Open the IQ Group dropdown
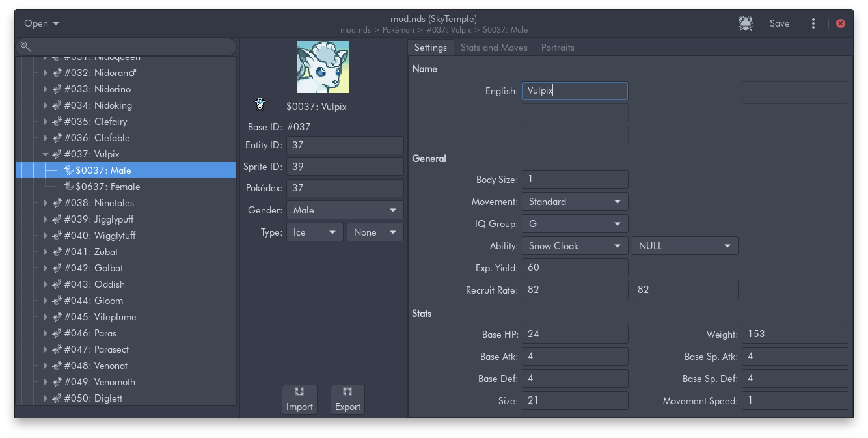The image size is (868, 438). tap(575, 224)
